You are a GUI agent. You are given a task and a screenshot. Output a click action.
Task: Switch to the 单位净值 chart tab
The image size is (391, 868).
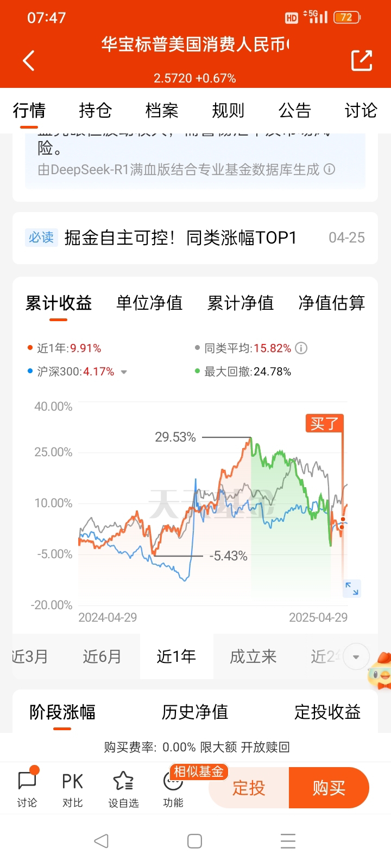pos(149,303)
